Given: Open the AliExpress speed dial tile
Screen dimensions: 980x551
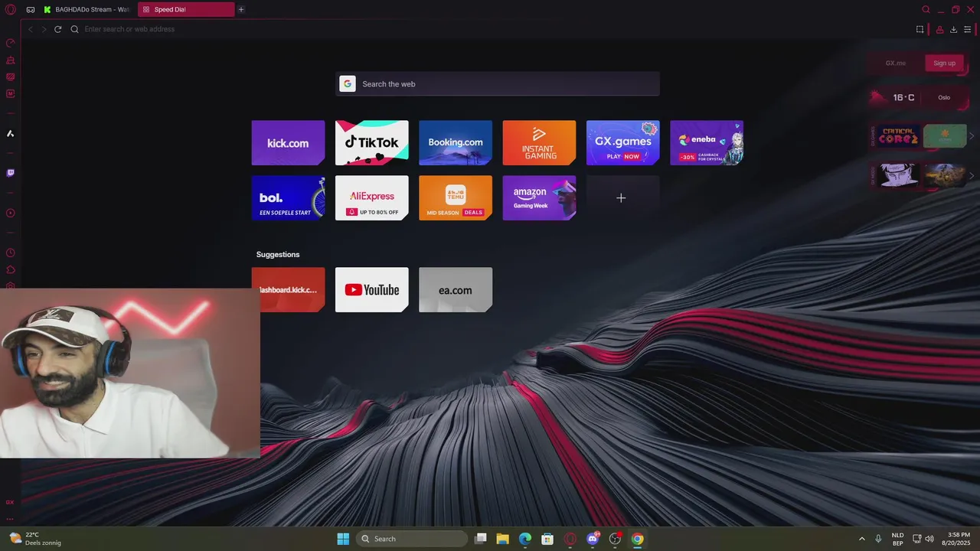Looking at the screenshot, I should tap(371, 197).
